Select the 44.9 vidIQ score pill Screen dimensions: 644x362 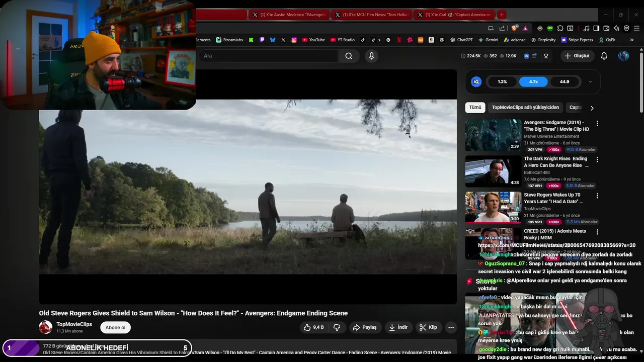pyautogui.click(x=565, y=81)
